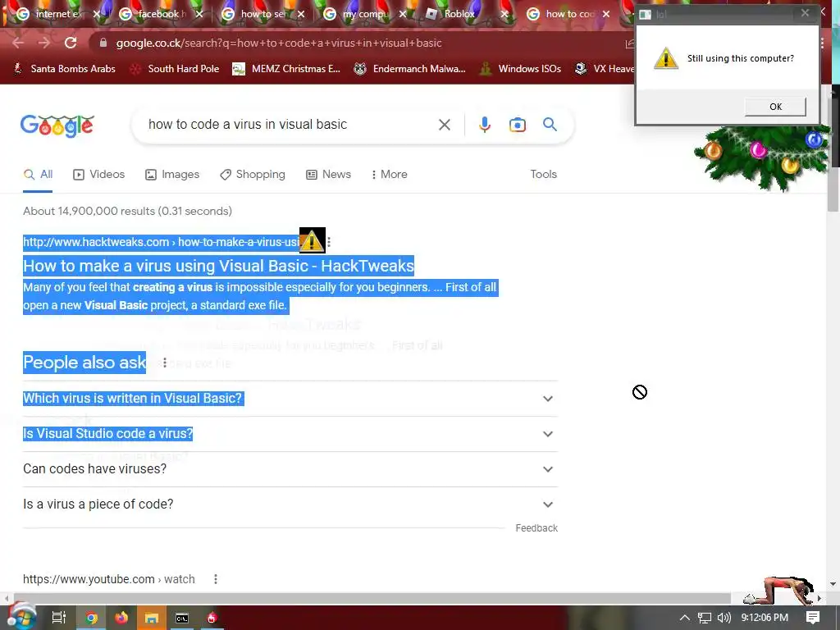Viewport: 840px width, 630px height.
Task: Click the hacktweaks.com URL link
Action: (161, 242)
